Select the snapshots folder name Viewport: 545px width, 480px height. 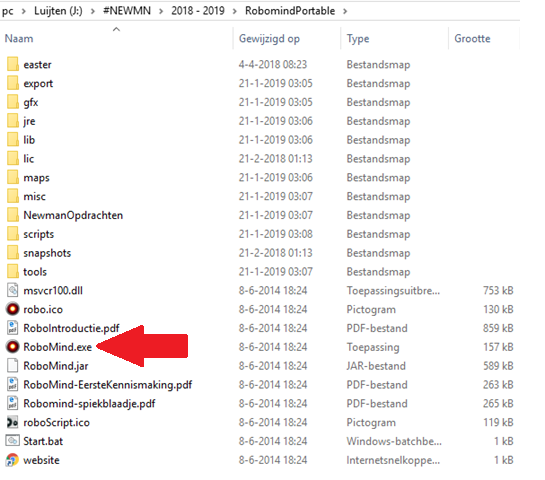[47, 253]
